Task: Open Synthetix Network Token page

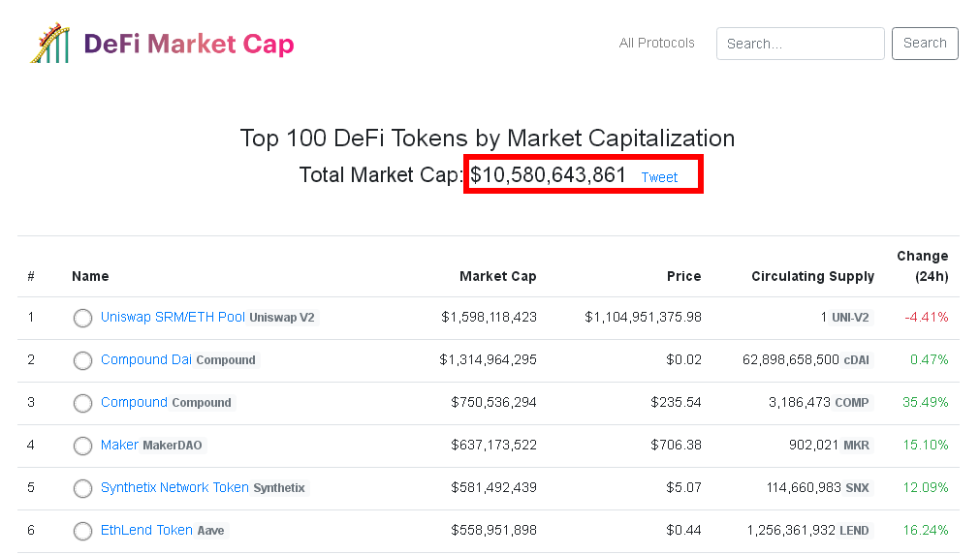Action: (x=174, y=487)
